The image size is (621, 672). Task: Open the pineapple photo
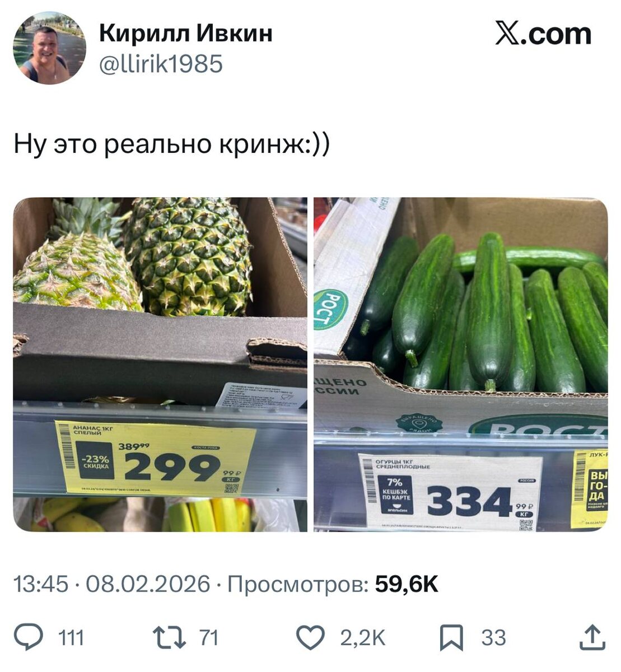coord(160,365)
